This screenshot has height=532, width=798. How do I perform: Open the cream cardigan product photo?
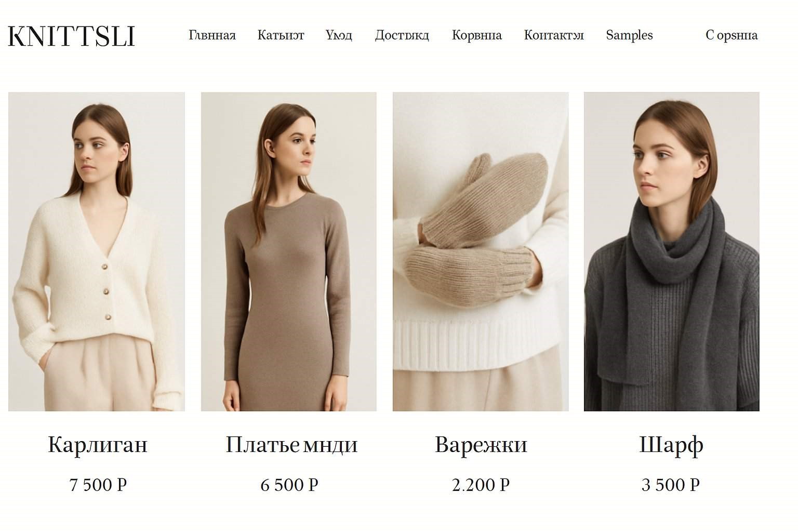tap(97, 252)
